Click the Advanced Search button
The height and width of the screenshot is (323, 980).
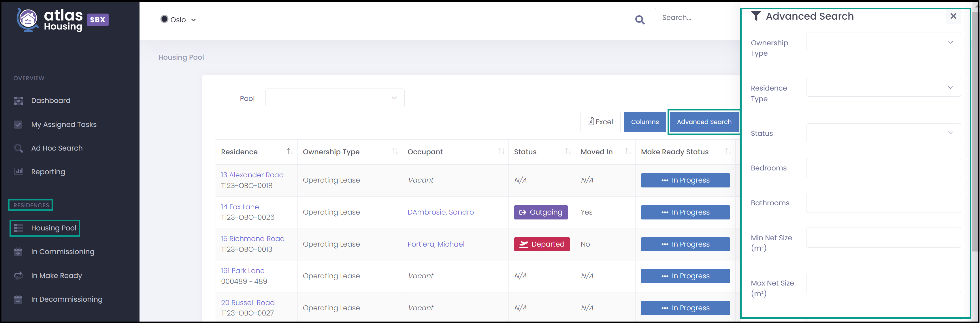coord(704,122)
